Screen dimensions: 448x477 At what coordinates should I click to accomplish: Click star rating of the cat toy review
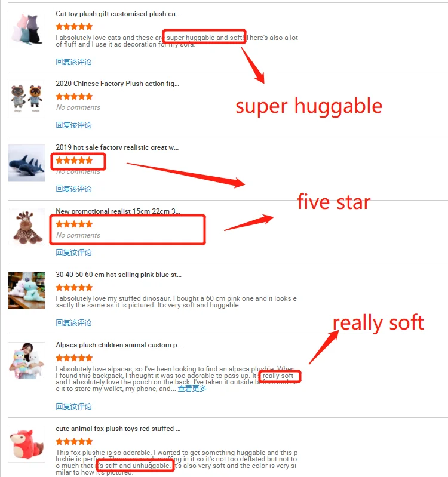(74, 27)
